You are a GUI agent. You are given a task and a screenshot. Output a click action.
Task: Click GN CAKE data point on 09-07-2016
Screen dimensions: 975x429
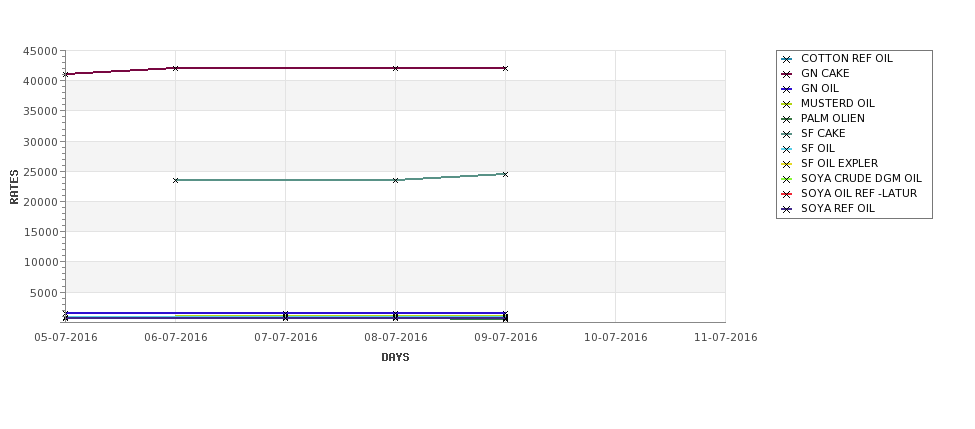505,68
